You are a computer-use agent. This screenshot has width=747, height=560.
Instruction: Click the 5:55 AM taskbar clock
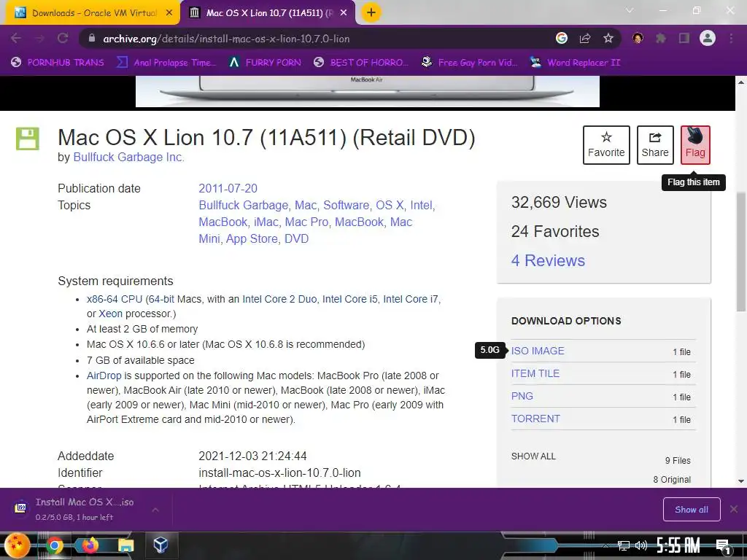click(x=678, y=545)
